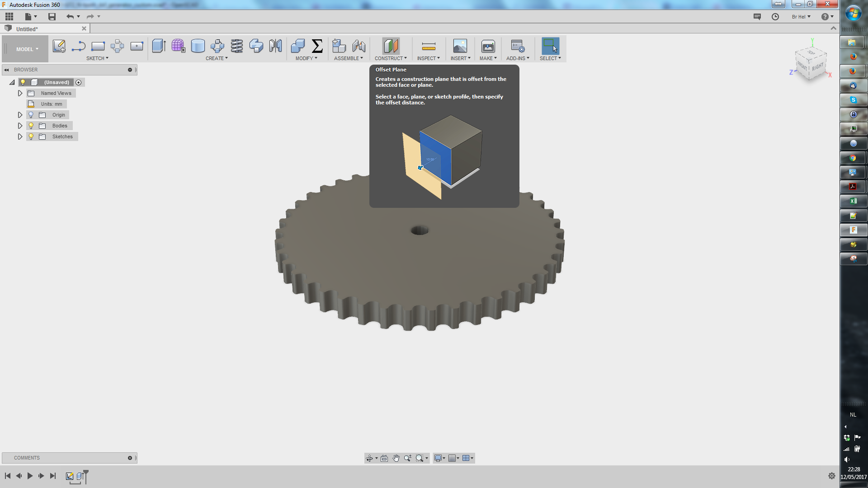The height and width of the screenshot is (488, 868).
Task: Select the New Component tool
Action: (x=339, y=46)
